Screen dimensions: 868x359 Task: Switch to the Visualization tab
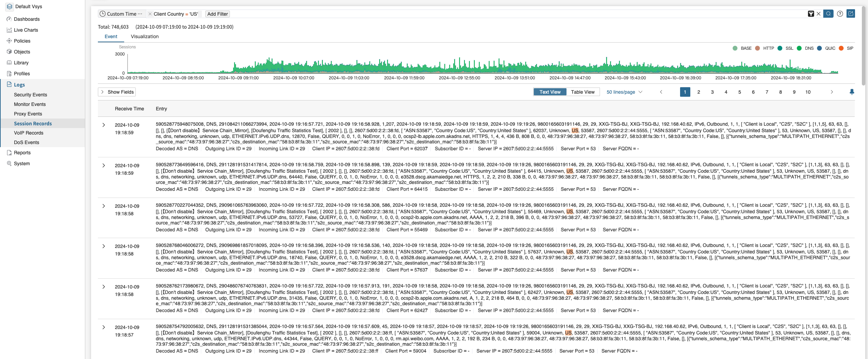[145, 36]
